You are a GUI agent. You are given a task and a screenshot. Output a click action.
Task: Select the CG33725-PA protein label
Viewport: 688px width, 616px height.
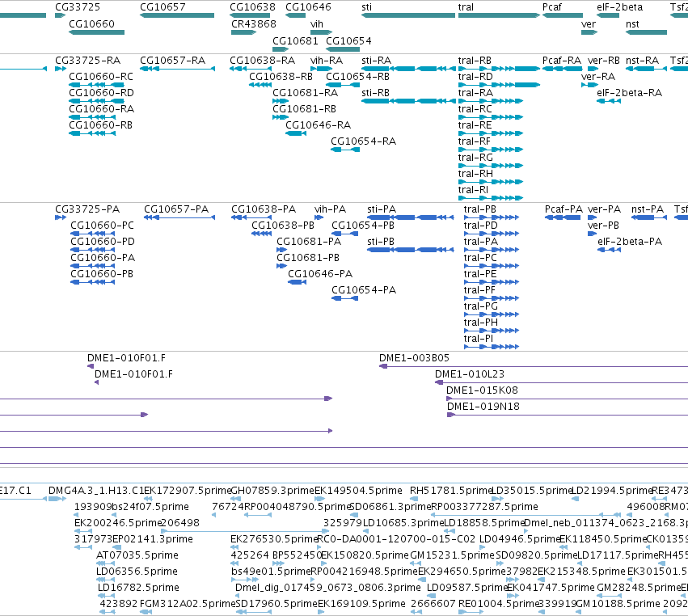click(x=87, y=209)
